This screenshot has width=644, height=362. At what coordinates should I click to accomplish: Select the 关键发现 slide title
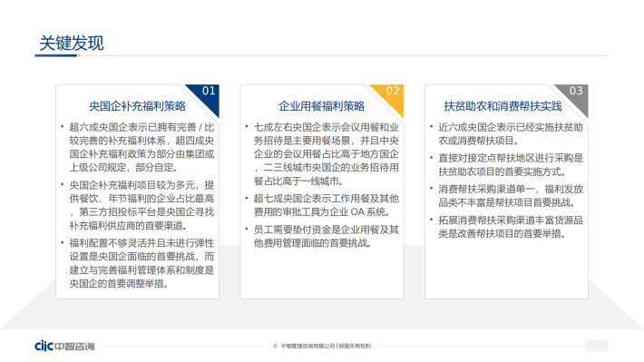[x=71, y=44]
